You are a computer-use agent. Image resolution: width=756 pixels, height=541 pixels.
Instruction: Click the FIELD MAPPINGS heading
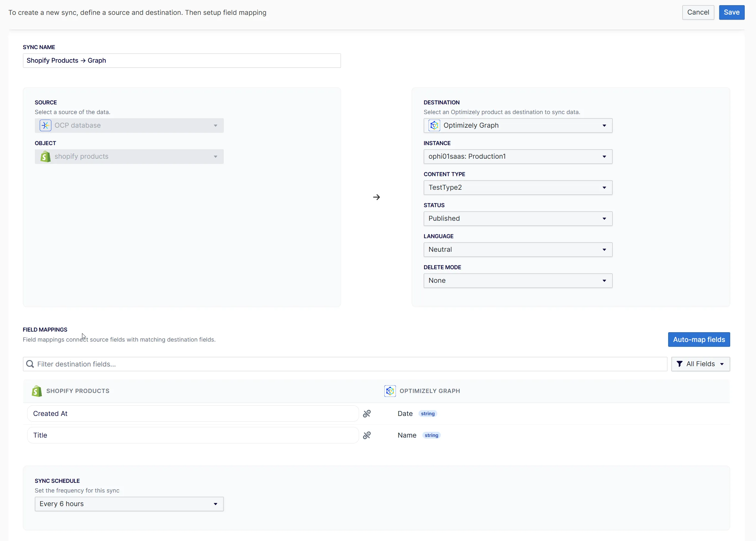45,330
